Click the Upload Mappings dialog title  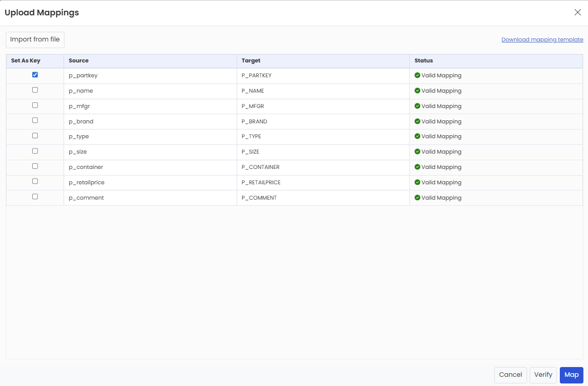click(41, 13)
